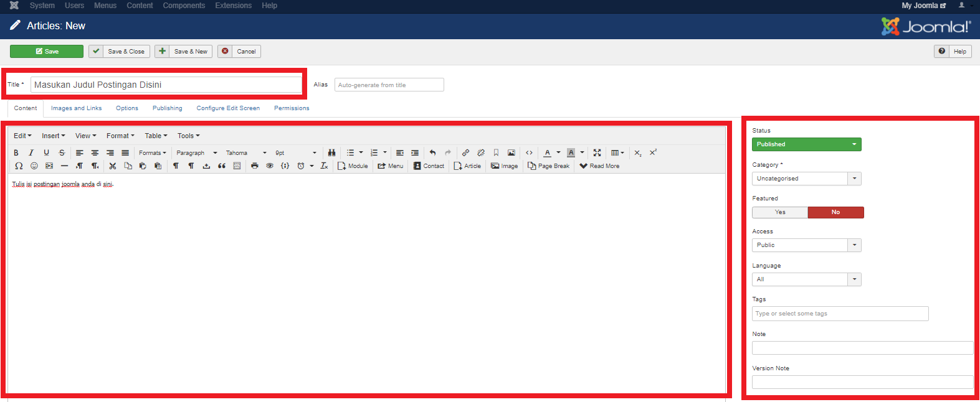
Task: Click the blockquote icon
Action: (x=222, y=166)
